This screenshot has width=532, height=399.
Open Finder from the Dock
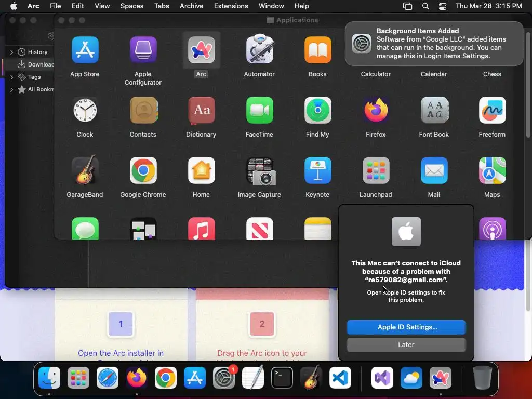49,378
